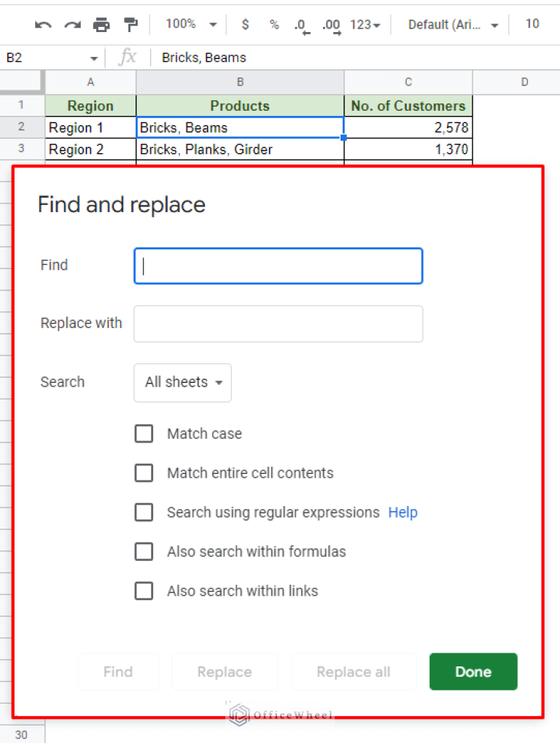Click inside the Find input box
This screenshot has width=560, height=743.
pyautogui.click(x=277, y=266)
